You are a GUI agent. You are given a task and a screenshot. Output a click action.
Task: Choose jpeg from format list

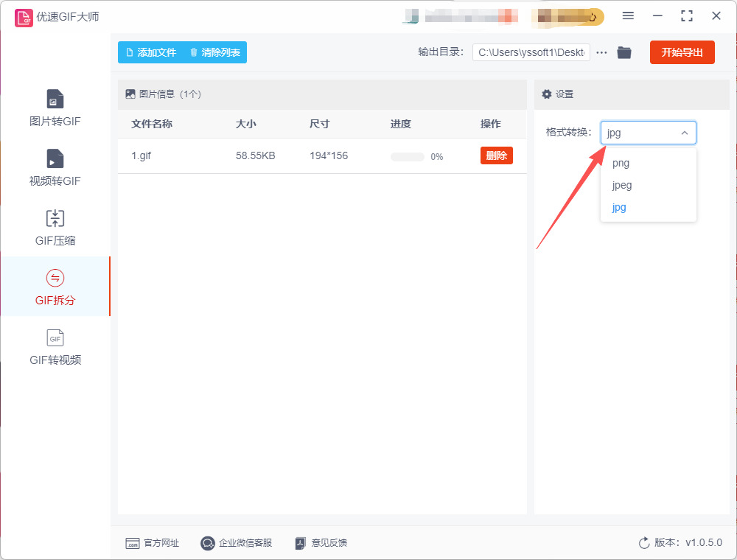click(x=648, y=185)
